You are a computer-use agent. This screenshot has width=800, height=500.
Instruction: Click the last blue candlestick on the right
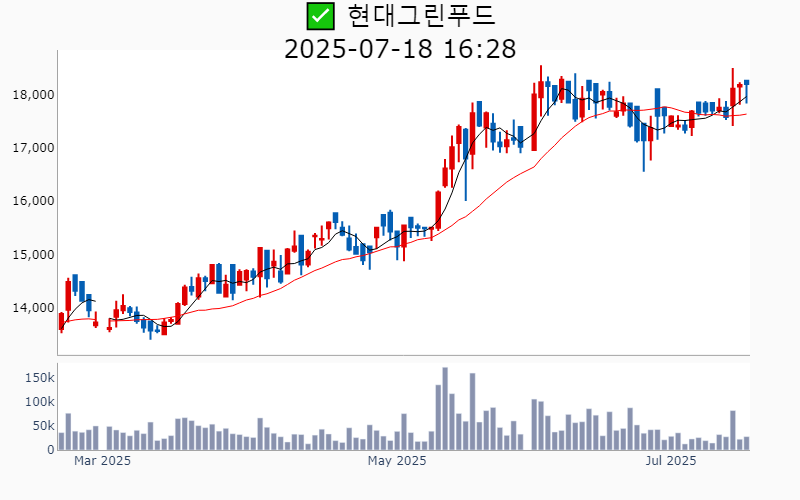point(746,91)
